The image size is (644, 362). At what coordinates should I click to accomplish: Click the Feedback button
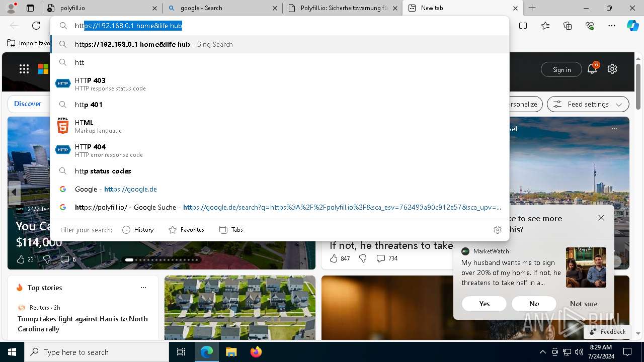(x=607, y=332)
